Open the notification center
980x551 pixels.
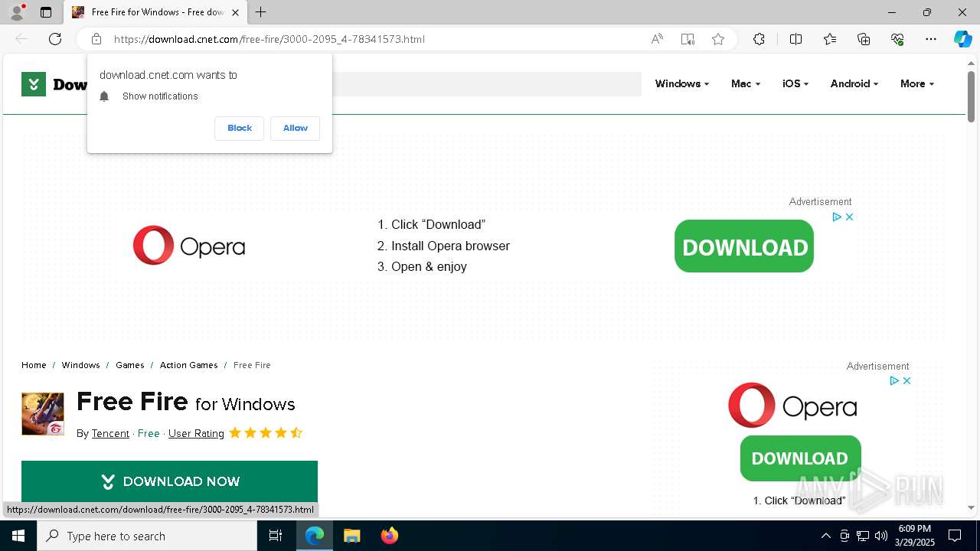[955, 536]
